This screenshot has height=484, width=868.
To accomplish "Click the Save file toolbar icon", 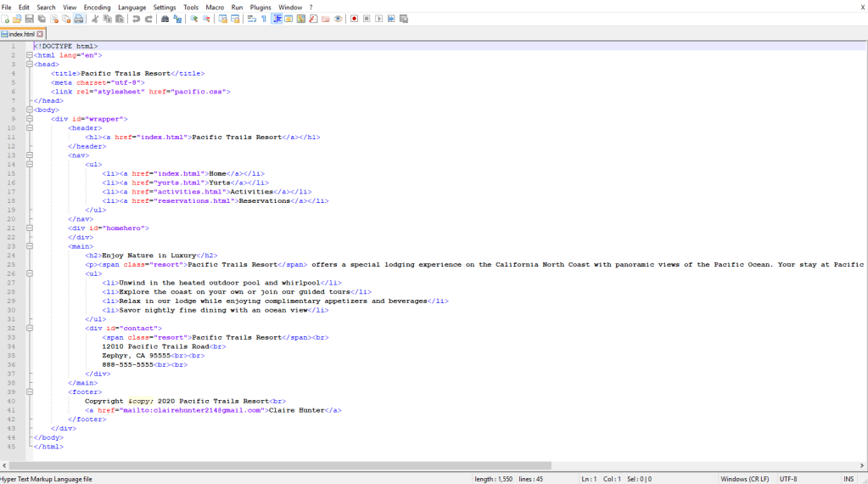I will click(29, 19).
